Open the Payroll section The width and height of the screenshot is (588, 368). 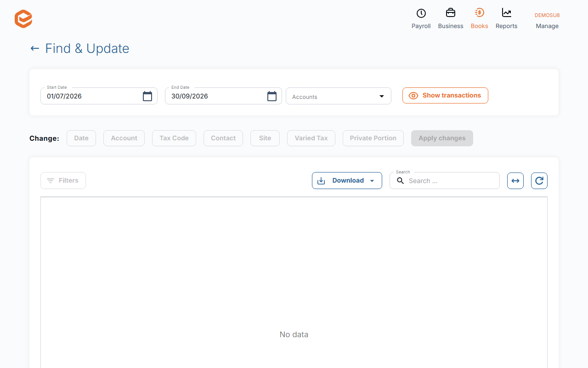tap(421, 19)
